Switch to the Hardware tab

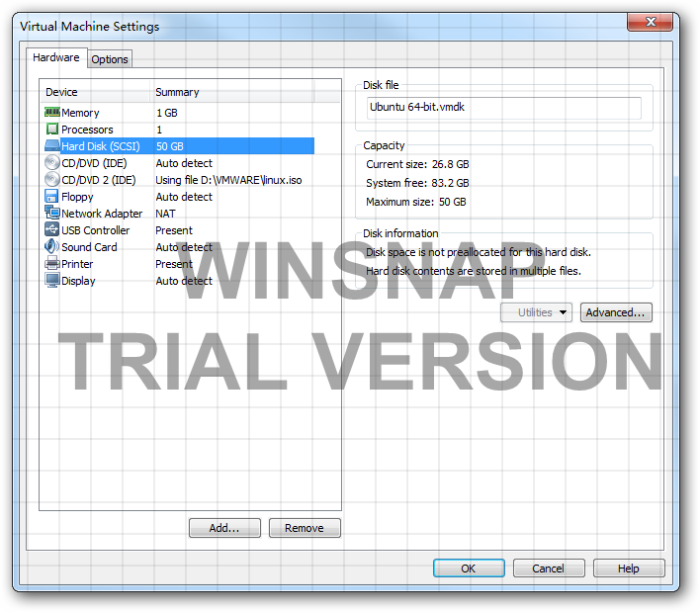coord(56,57)
